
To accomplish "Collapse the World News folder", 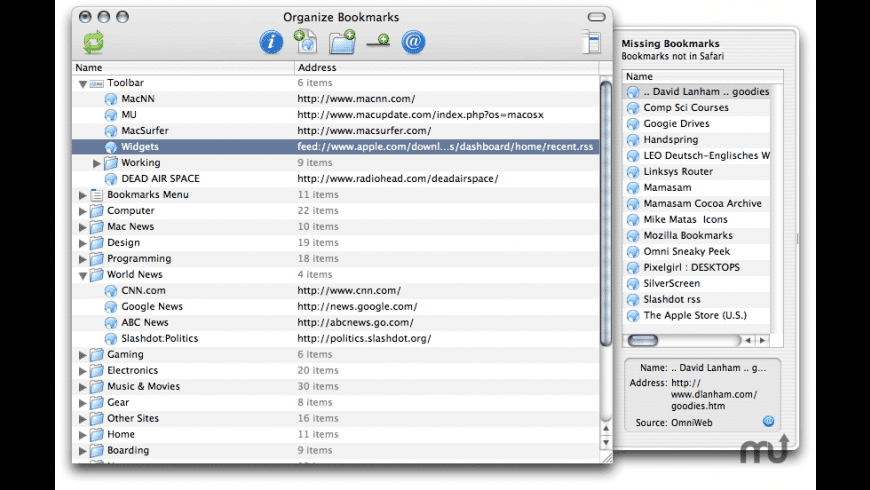I will 83,275.
